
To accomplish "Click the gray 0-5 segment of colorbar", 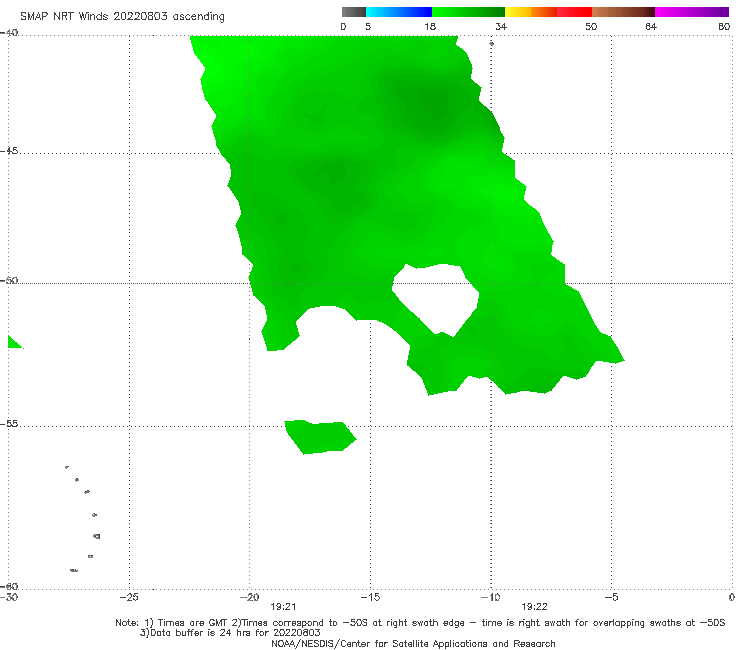I will (x=354, y=12).
